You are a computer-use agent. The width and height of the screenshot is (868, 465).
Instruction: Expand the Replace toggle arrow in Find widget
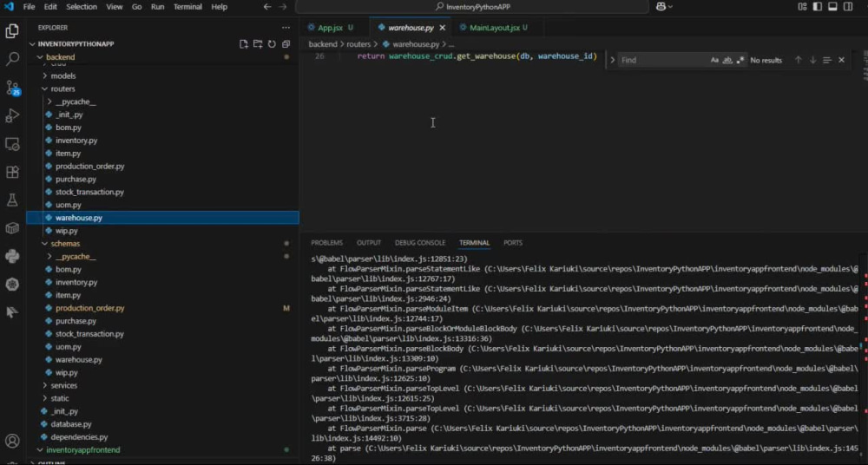tap(612, 60)
